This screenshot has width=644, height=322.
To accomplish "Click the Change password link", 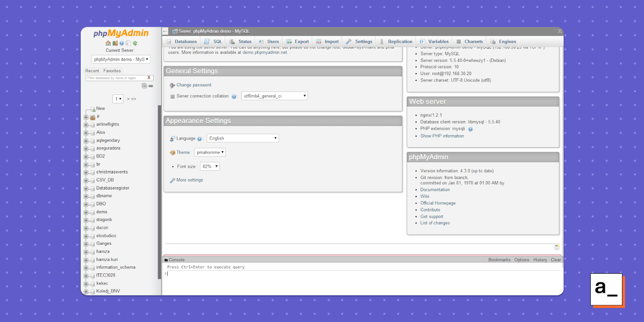I will click(194, 85).
